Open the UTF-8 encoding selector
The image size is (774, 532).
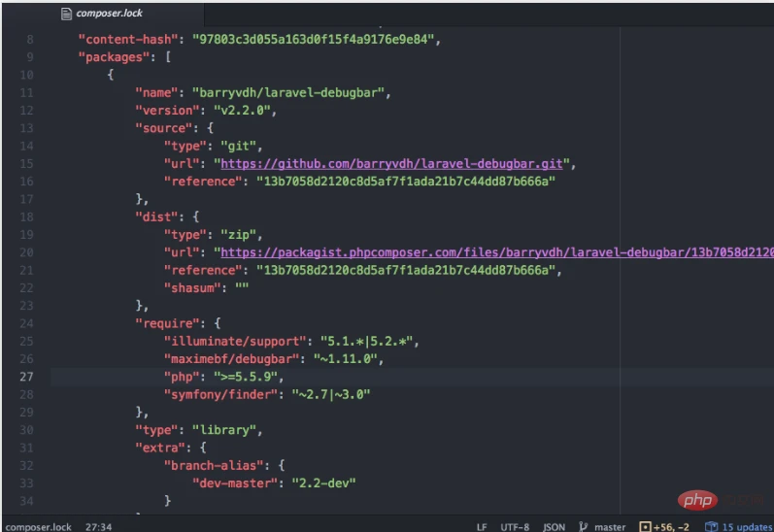pyautogui.click(x=515, y=526)
